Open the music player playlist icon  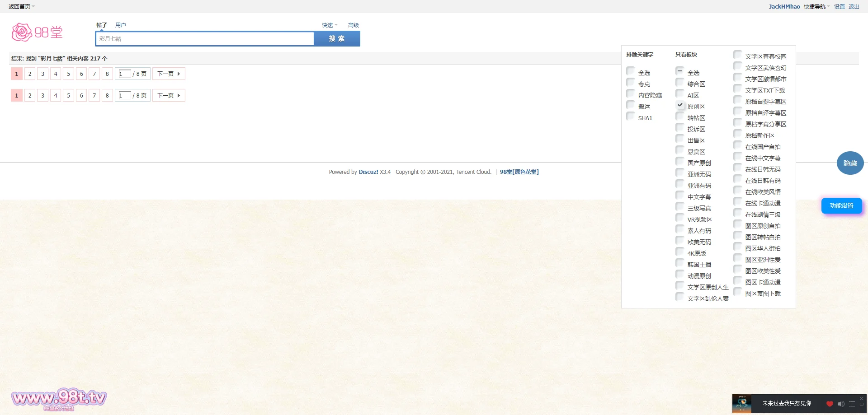click(852, 404)
